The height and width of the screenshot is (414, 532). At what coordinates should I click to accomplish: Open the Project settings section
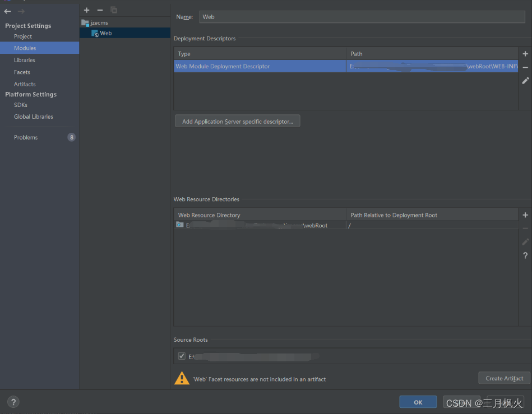(x=23, y=36)
